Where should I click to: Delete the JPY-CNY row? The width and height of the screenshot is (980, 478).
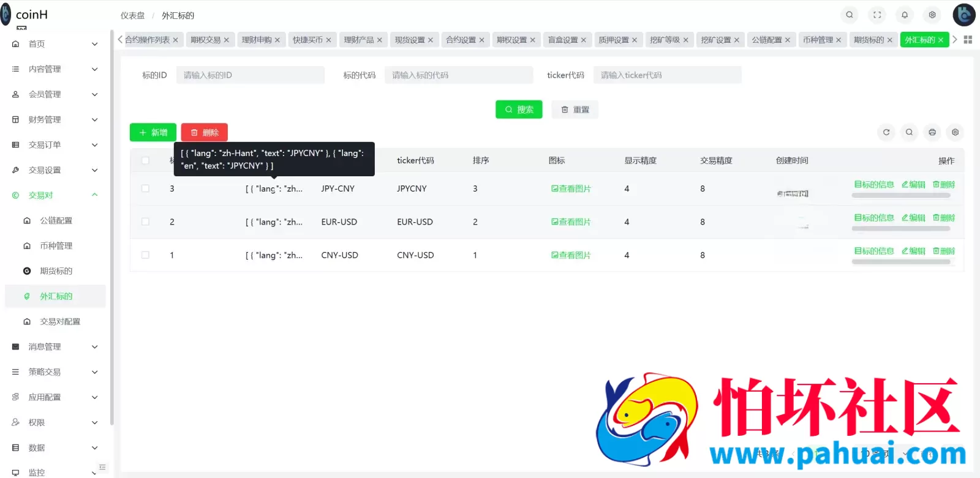pyautogui.click(x=944, y=184)
